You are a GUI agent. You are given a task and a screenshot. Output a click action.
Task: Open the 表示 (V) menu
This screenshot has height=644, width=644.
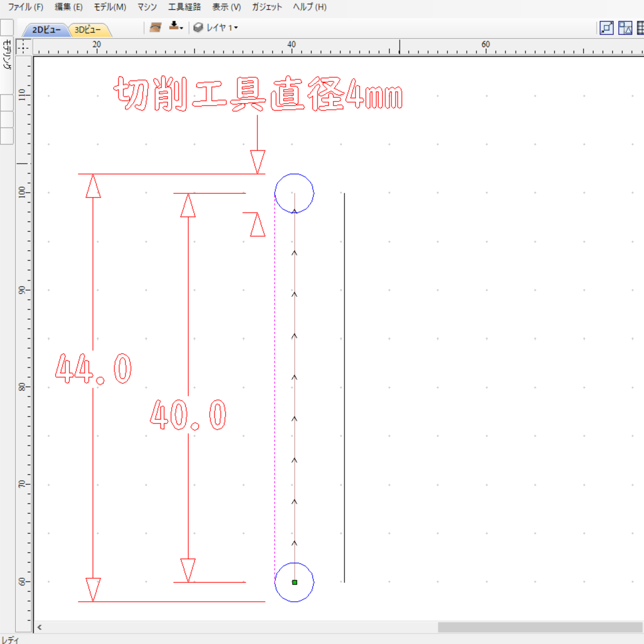[x=227, y=7]
